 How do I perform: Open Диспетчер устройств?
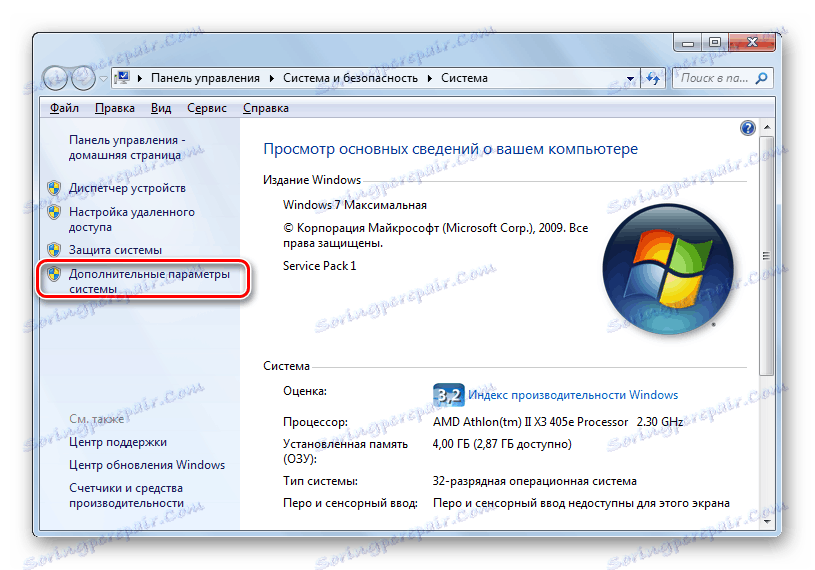(127, 188)
